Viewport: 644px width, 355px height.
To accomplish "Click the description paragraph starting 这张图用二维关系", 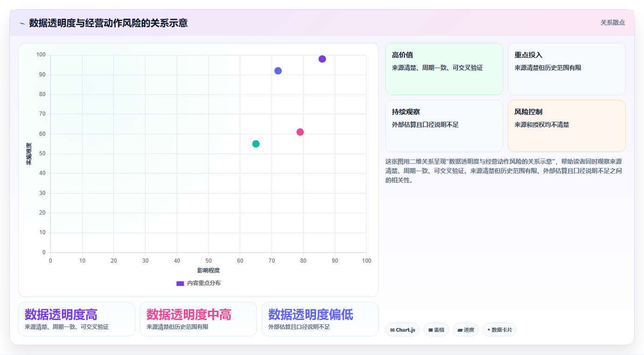I will click(504, 171).
